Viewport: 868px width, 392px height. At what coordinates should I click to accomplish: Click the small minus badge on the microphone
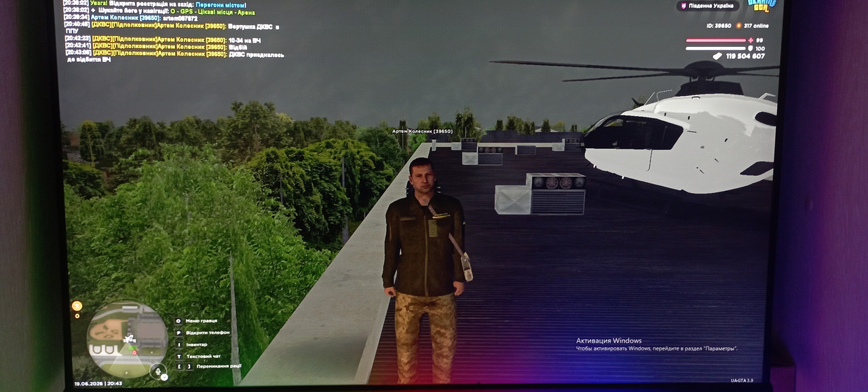pyautogui.click(x=164, y=377)
